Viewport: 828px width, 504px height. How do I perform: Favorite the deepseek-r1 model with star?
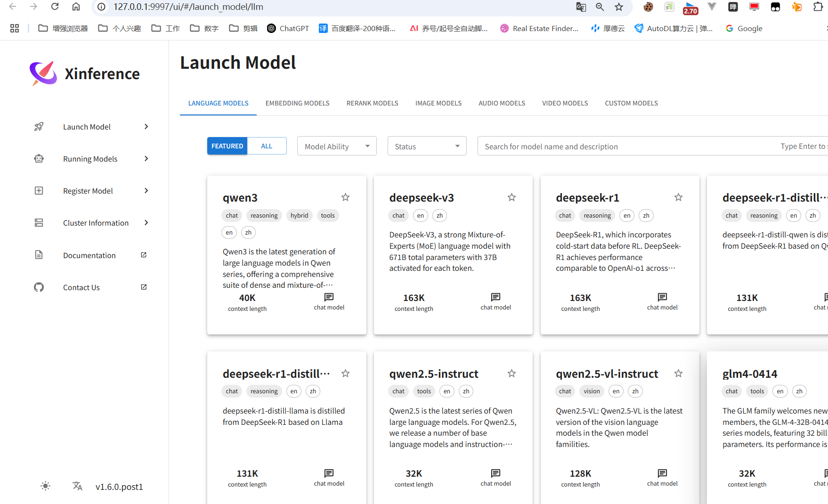tap(678, 197)
